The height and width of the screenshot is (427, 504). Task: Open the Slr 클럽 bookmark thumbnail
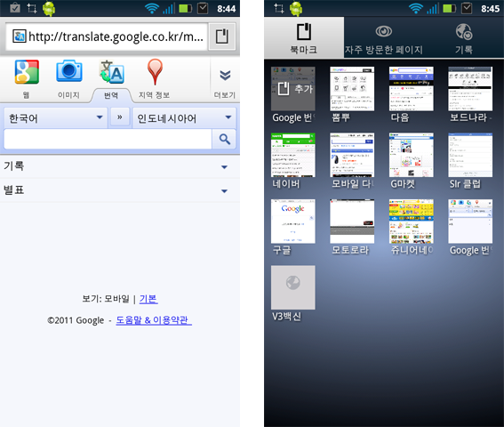(x=470, y=155)
